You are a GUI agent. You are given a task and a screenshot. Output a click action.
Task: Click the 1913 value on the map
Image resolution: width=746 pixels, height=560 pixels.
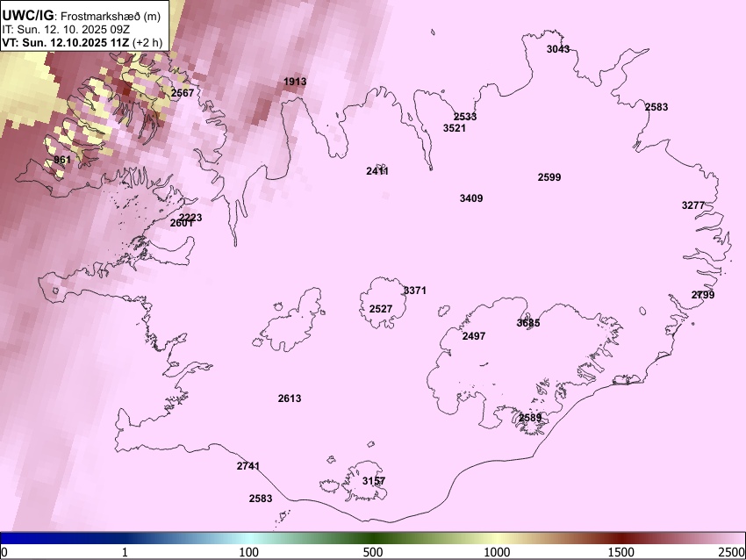pos(295,82)
